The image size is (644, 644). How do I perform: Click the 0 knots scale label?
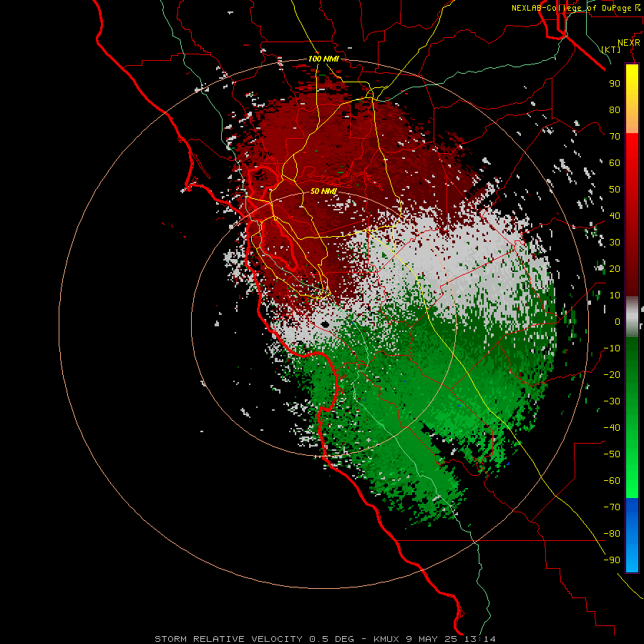click(x=618, y=321)
